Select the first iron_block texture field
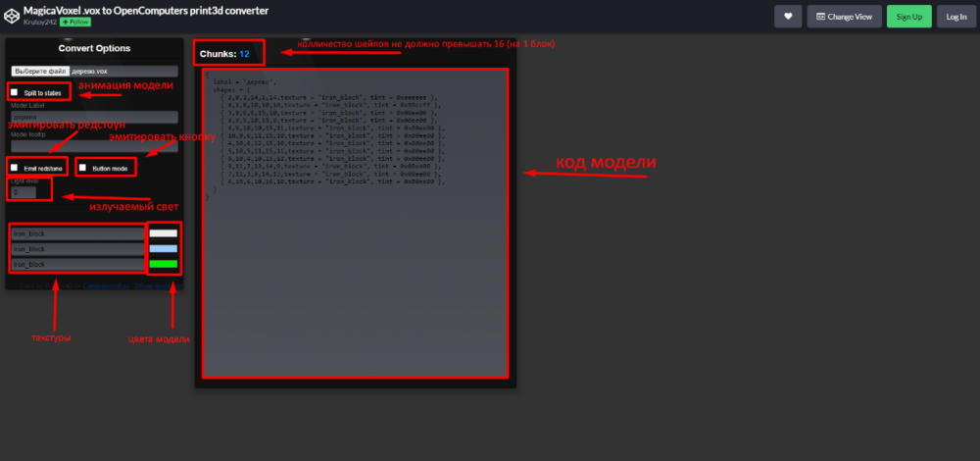Viewport: 980px width, 461px height. pyautogui.click(x=77, y=233)
